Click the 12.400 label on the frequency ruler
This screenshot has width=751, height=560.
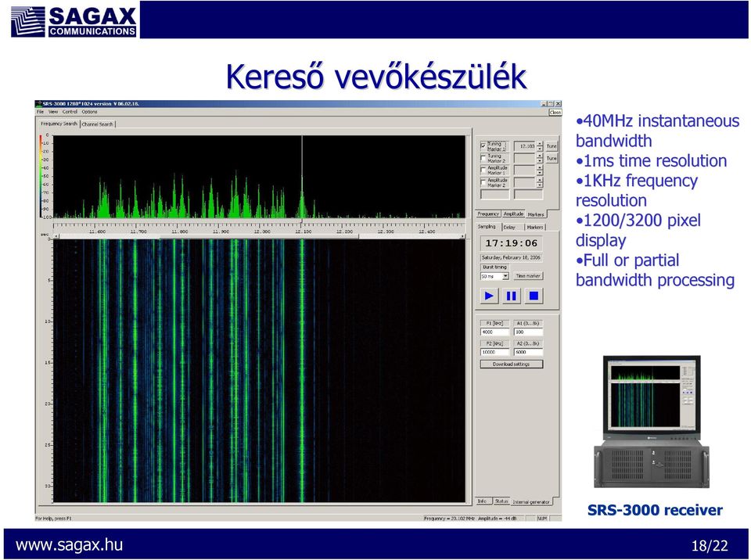426,232
